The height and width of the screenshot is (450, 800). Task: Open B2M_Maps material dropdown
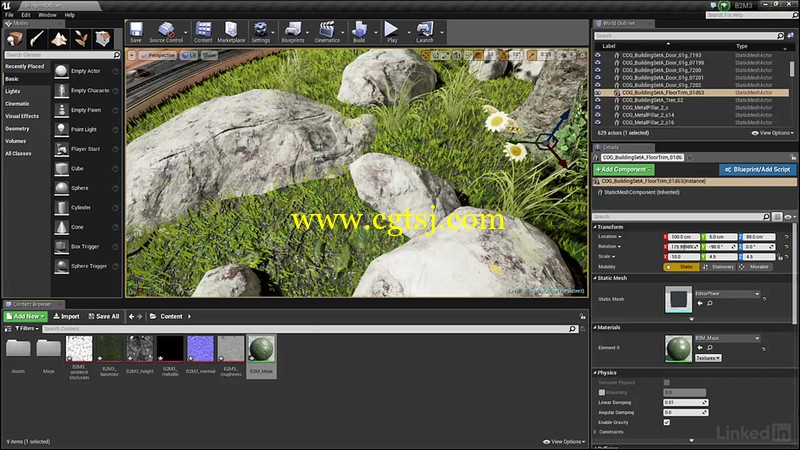point(727,338)
